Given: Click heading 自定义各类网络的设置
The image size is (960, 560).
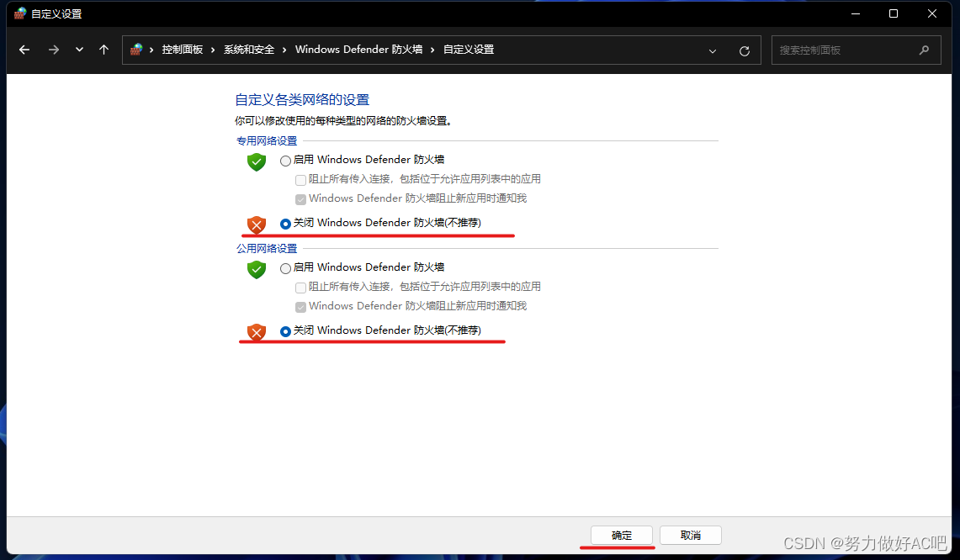Looking at the screenshot, I should pyautogui.click(x=302, y=100).
